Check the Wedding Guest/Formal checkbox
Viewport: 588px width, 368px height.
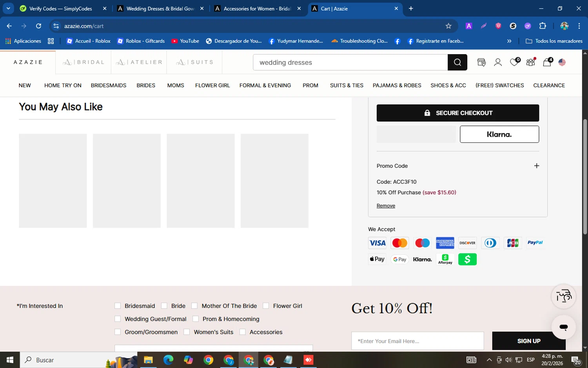[x=118, y=319]
